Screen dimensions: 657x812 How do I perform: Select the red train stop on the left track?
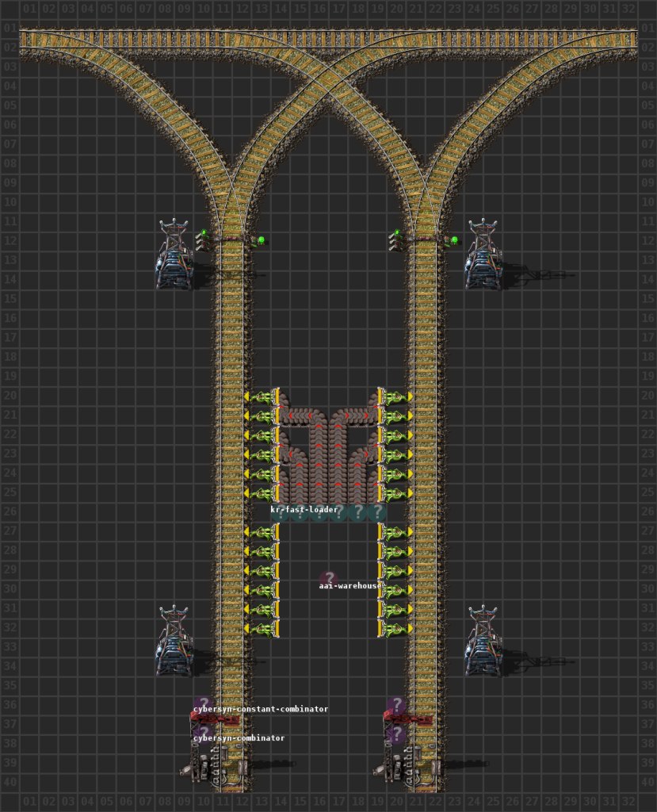(214, 718)
